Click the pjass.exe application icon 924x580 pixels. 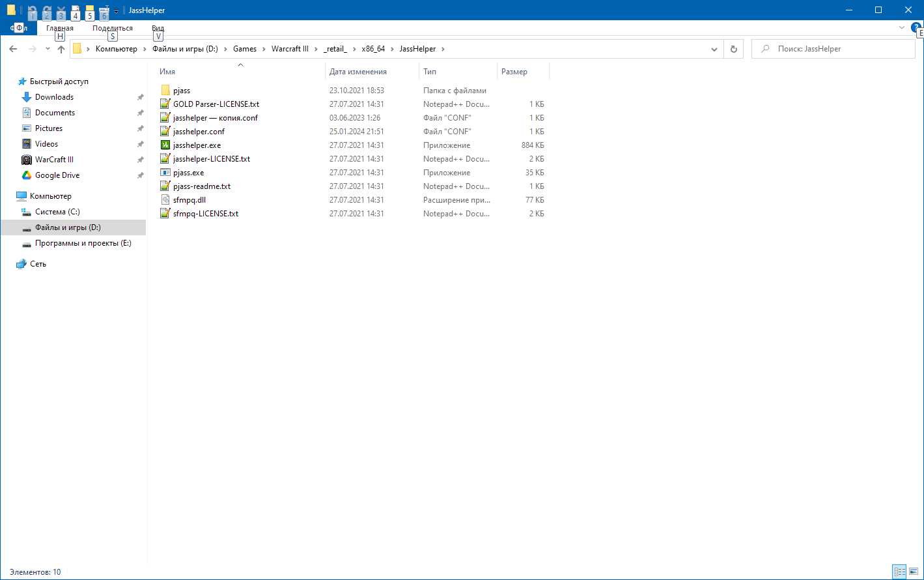click(165, 173)
